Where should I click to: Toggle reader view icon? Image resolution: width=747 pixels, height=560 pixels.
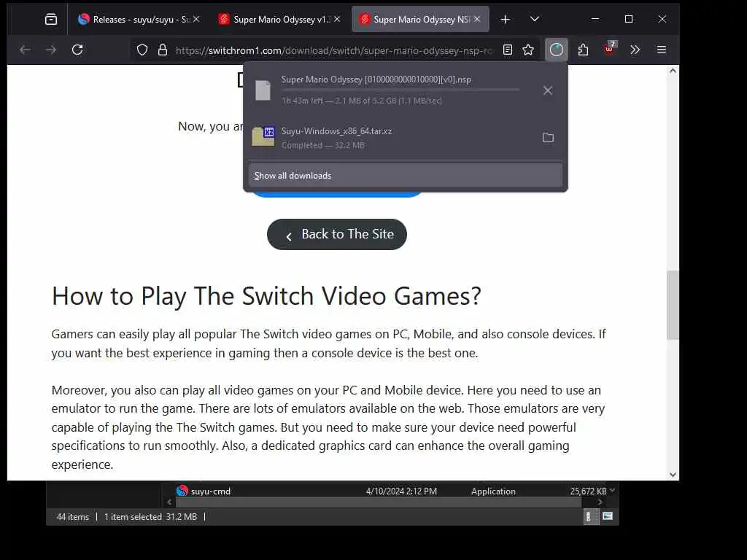pyautogui.click(x=508, y=50)
